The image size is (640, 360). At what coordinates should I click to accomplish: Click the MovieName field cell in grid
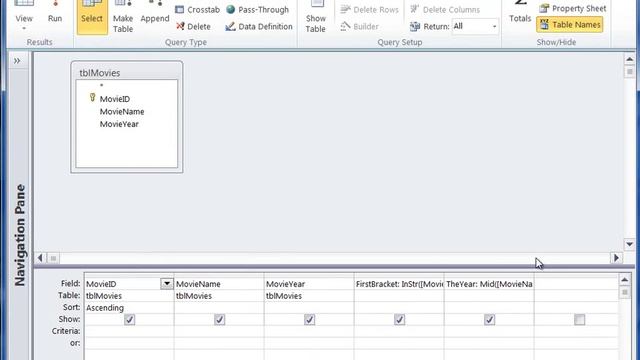[x=219, y=284]
